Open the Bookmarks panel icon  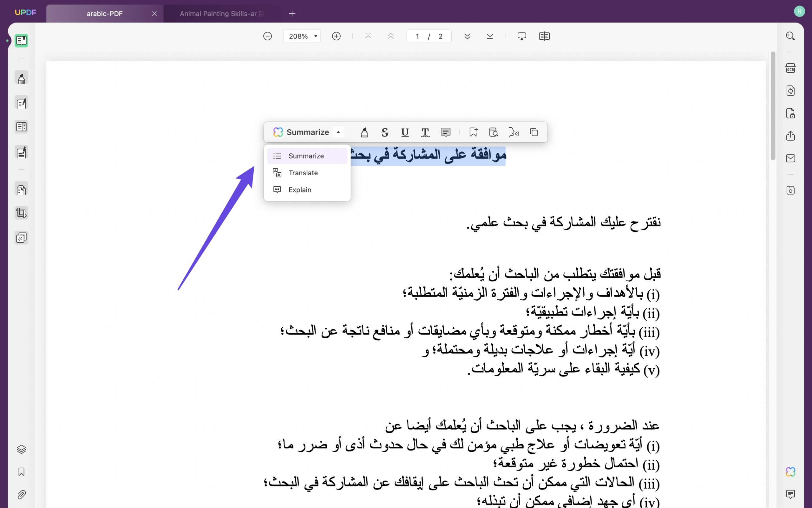click(x=22, y=472)
